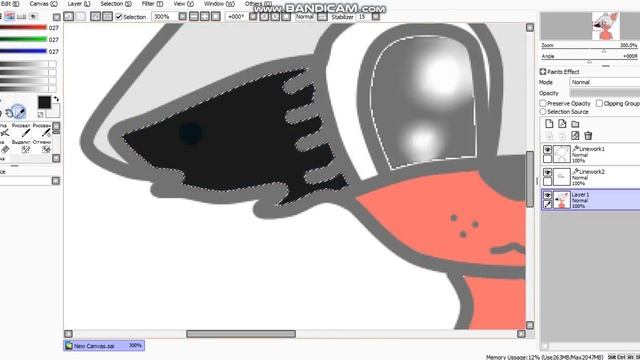Screen dimensions: 640x360
Task: Enable the Clipping Group checkbox
Action: (x=599, y=103)
